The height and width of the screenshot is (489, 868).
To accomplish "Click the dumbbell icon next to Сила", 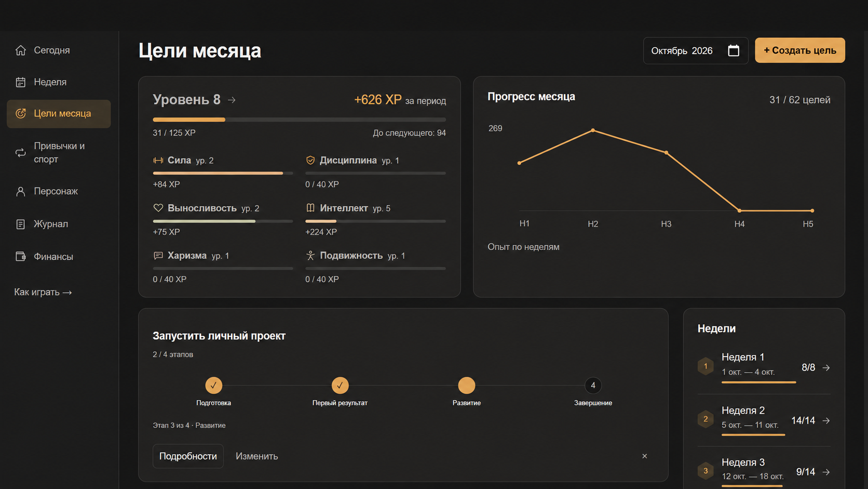I will coord(158,160).
